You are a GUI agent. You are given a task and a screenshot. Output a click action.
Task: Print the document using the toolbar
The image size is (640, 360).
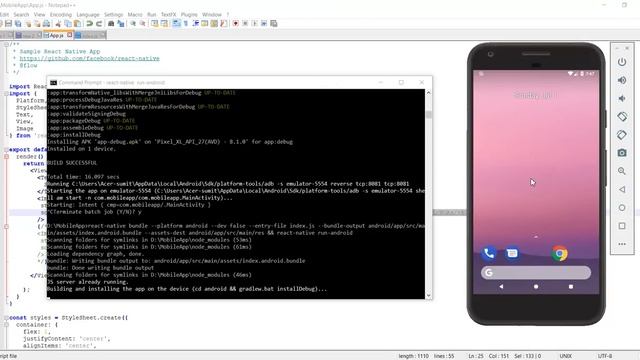[x=47, y=24]
